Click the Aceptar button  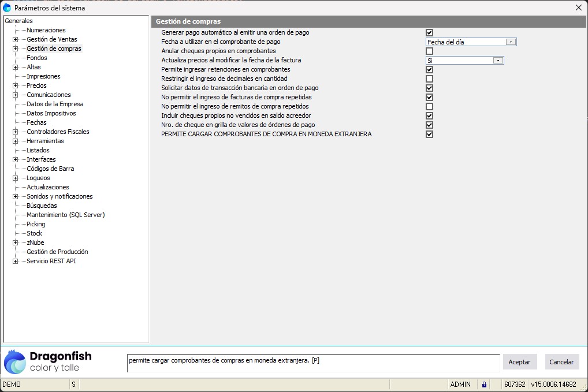[519, 362]
